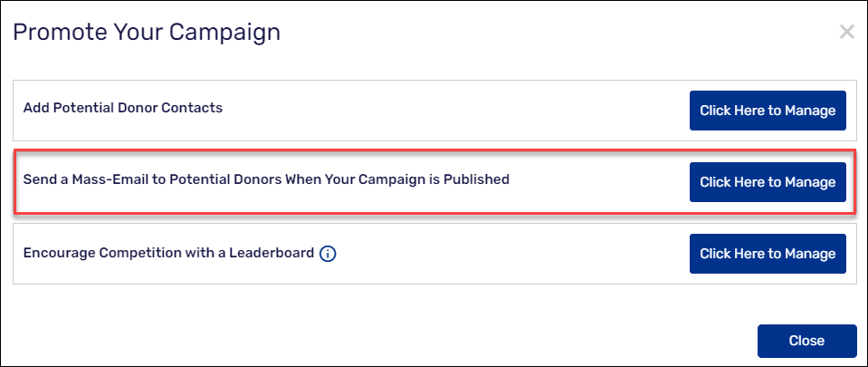The width and height of the screenshot is (868, 367).
Task: Click the info icon beside Leaderboard
Action: pos(328,254)
